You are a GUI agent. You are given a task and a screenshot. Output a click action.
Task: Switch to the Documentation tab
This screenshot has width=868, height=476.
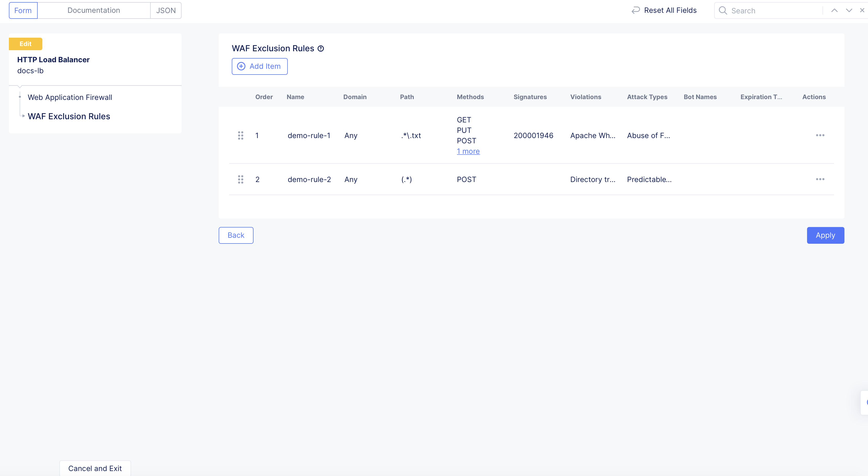tap(94, 10)
